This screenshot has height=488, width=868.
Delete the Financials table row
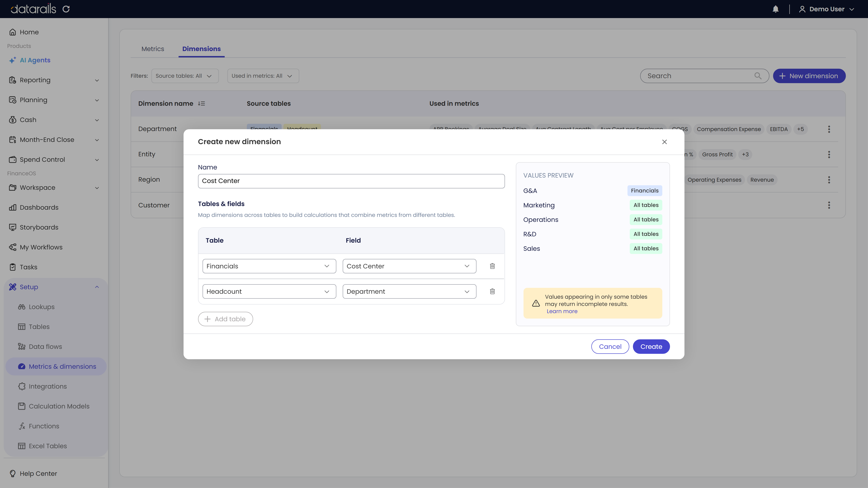(492, 266)
